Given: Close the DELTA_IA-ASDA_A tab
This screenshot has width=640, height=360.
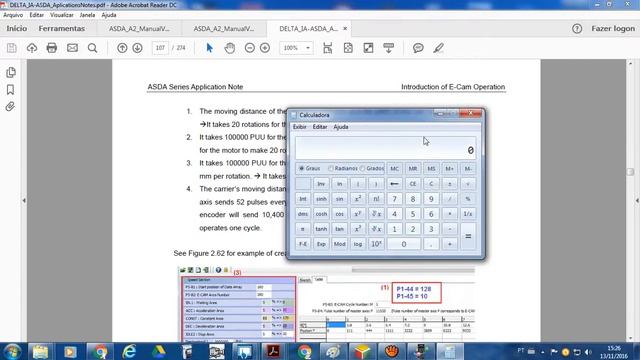Looking at the screenshot, I should (345, 29).
